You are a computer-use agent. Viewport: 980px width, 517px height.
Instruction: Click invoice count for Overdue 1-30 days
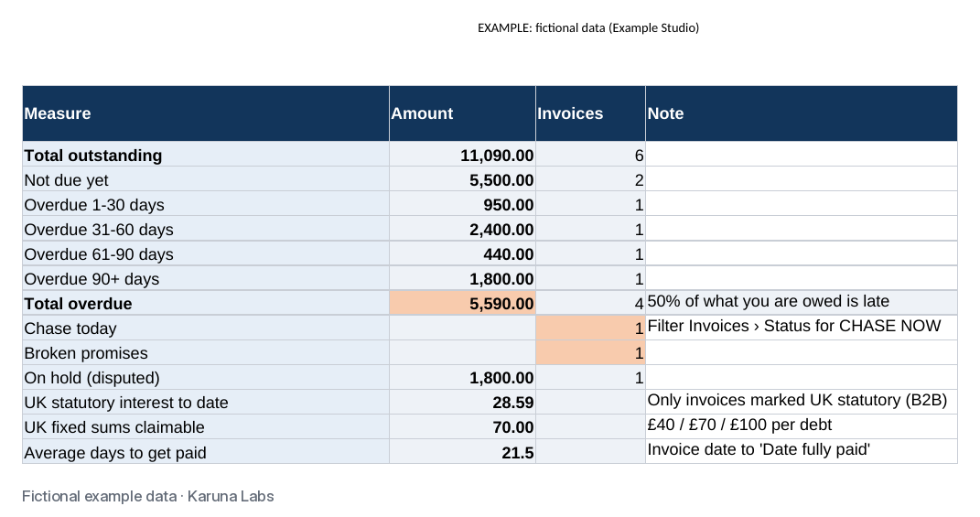(590, 204)
